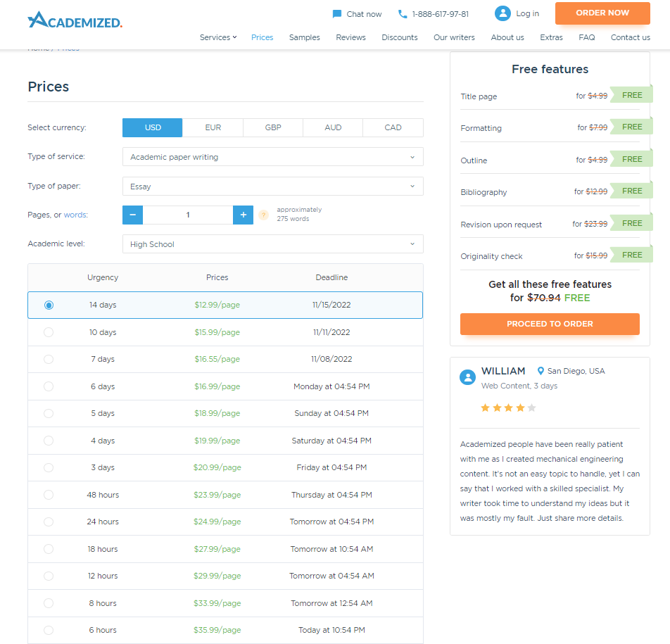Image resolution: width=670 pixels, height=644 pixels.
Task: Select the 12 hours urgency radio
Action: 49,576
